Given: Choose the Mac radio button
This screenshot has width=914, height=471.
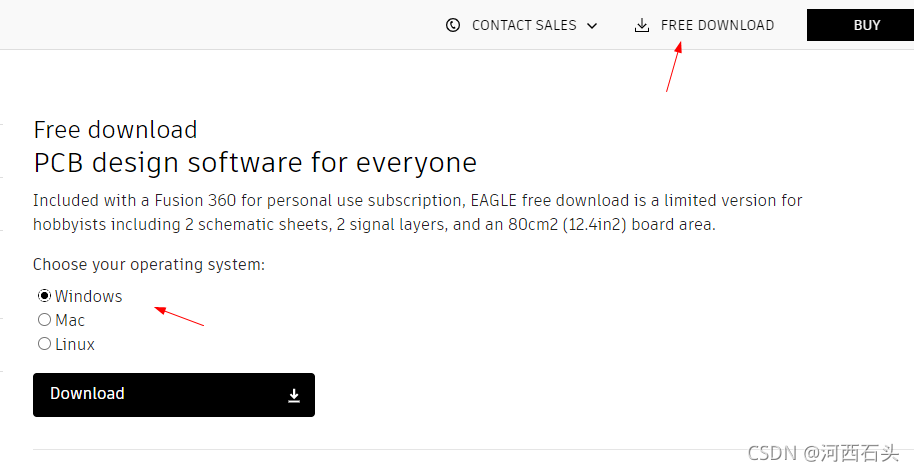Looking at the screenshot, I should (x=44, y=320).
